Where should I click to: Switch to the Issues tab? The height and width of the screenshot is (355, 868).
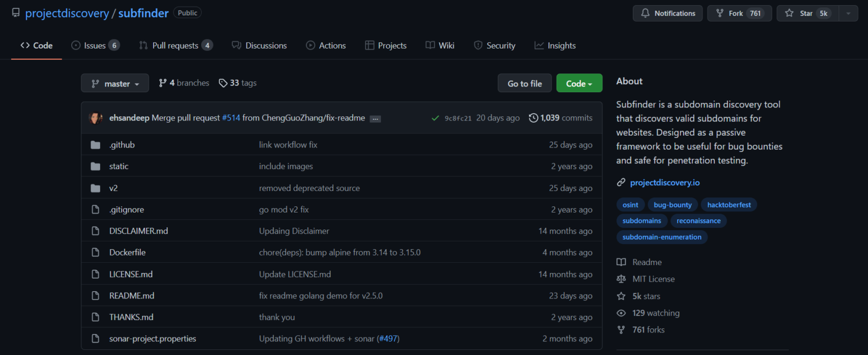pyautogui.click(x=95, y=45)
